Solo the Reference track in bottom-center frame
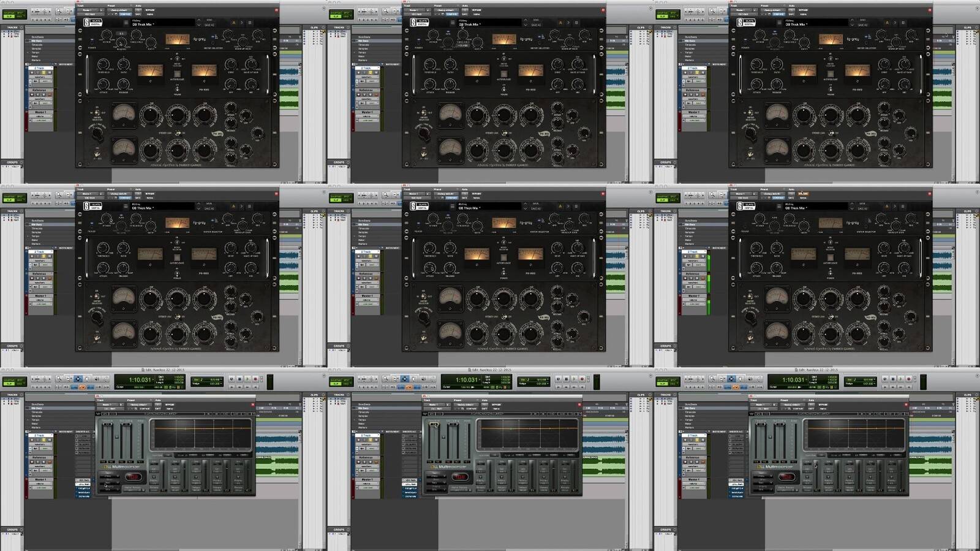Screen dimensions: 980x551 pyautogui.click(x=370, y=462)
